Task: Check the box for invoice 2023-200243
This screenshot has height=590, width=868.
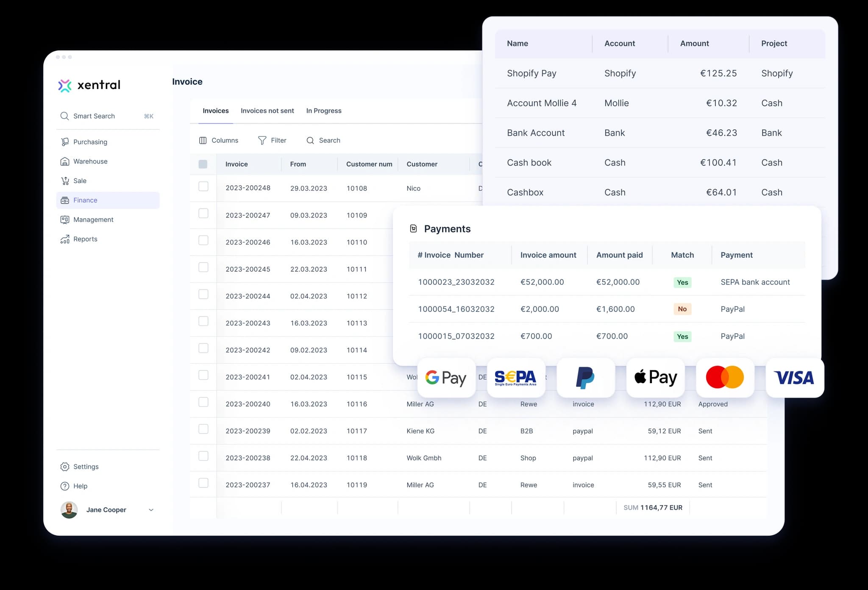Action: (x=203, y=321)
